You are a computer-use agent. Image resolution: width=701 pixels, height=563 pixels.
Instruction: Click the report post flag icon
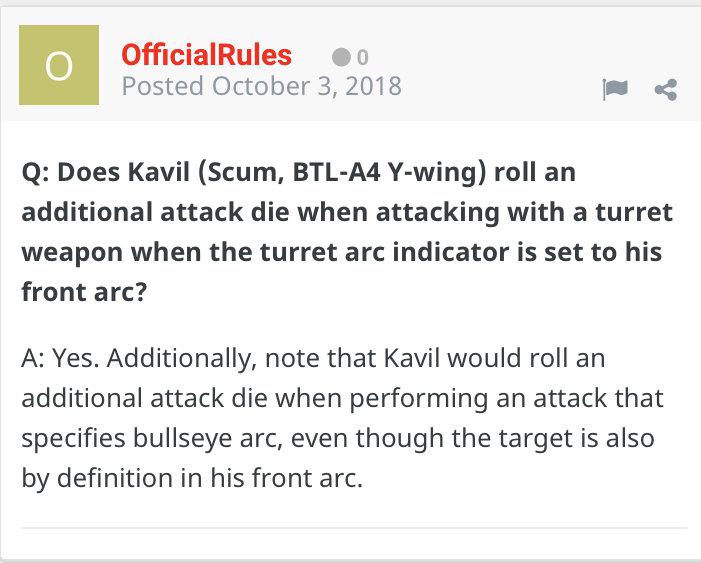(x=614, y=90)
